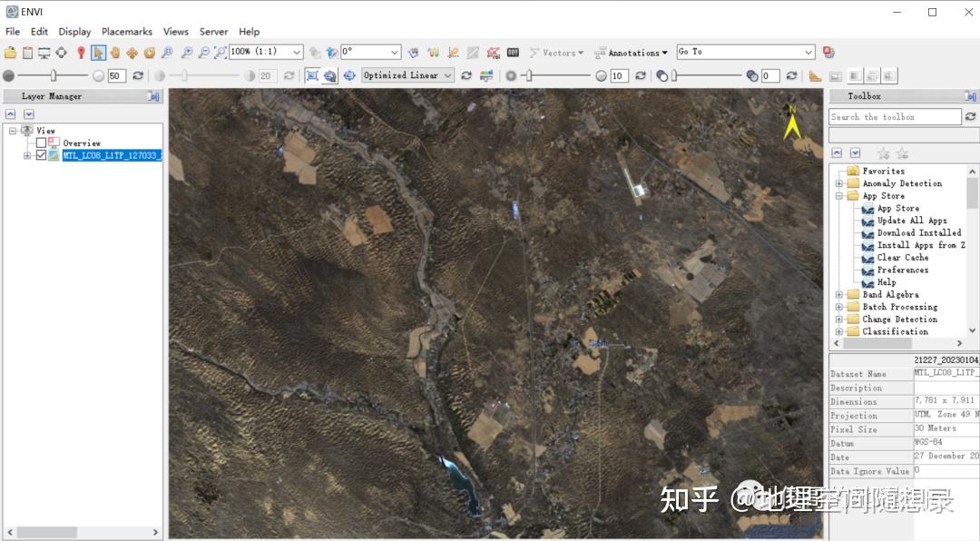Viewport: 980px width, 541px height.
Task: Open the Placemarks menu
Action: click(126, 31)
